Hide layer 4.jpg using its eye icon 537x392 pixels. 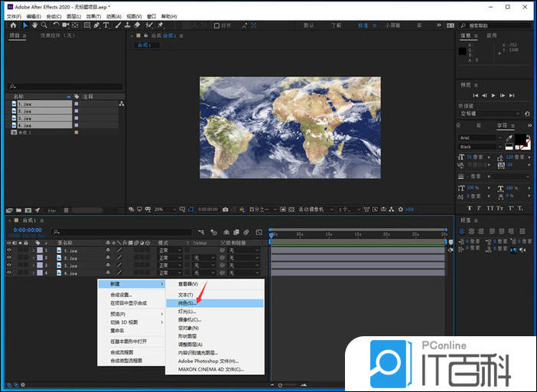coord(9,273)
